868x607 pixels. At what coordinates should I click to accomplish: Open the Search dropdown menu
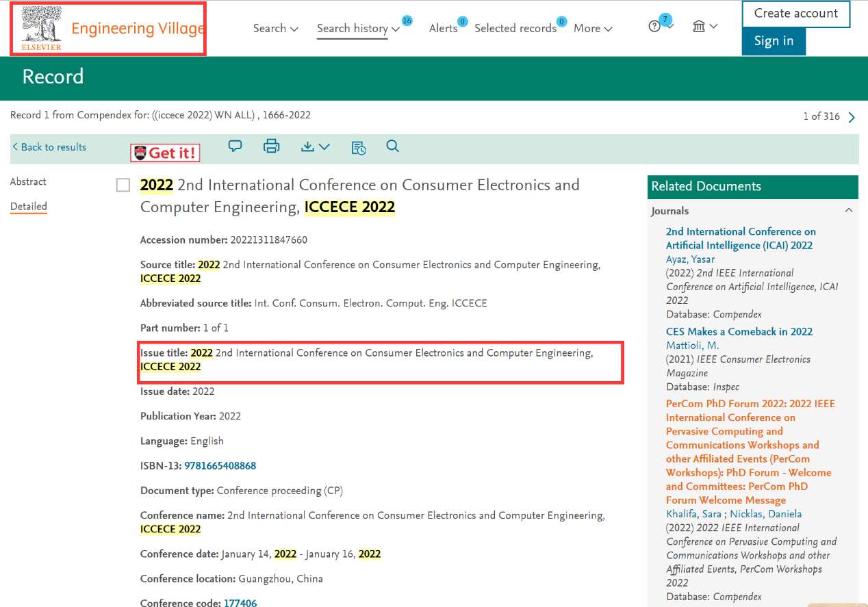(276, 28)
